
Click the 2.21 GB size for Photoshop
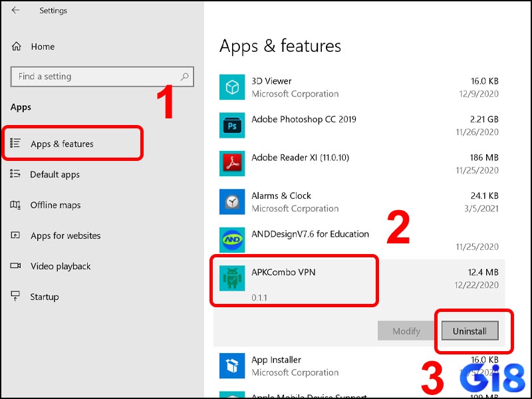coord(484,120)
